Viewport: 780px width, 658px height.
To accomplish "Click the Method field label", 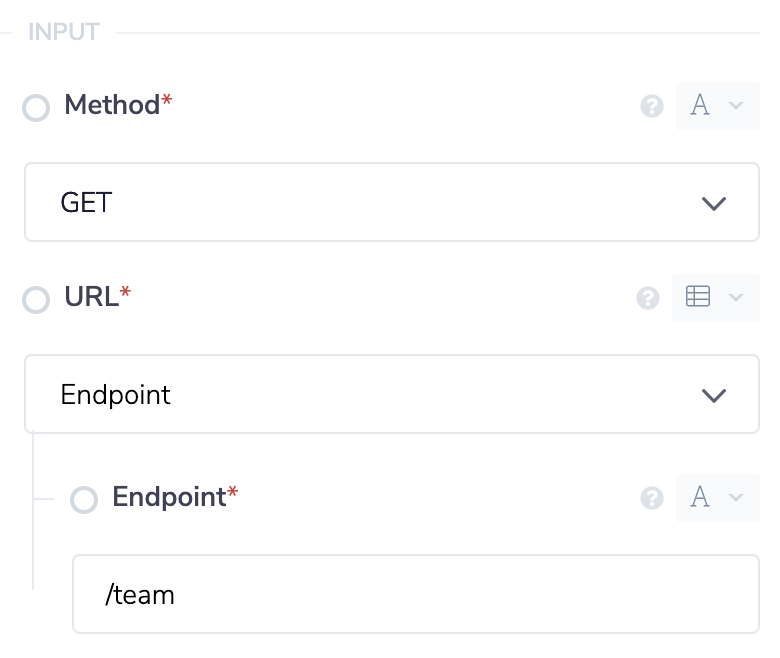I will point(112,105).
